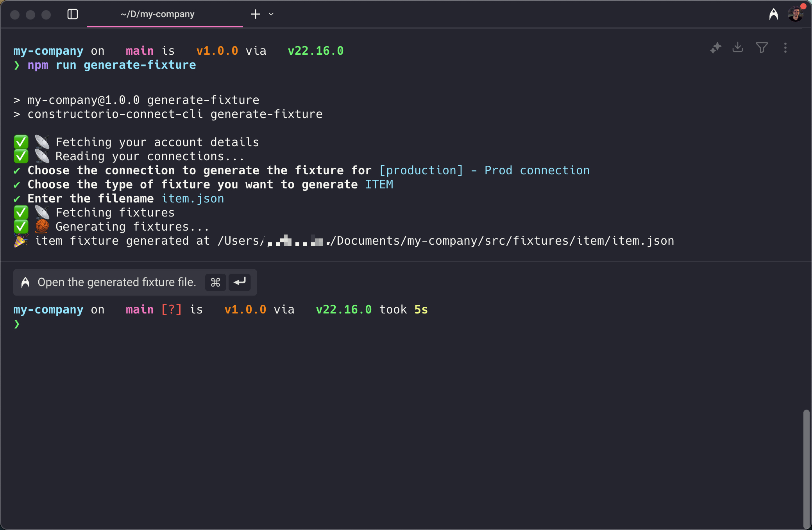812x530 pixels.
Task: Click the 'ITEM' fixture type answer
Action: point(379,184)
